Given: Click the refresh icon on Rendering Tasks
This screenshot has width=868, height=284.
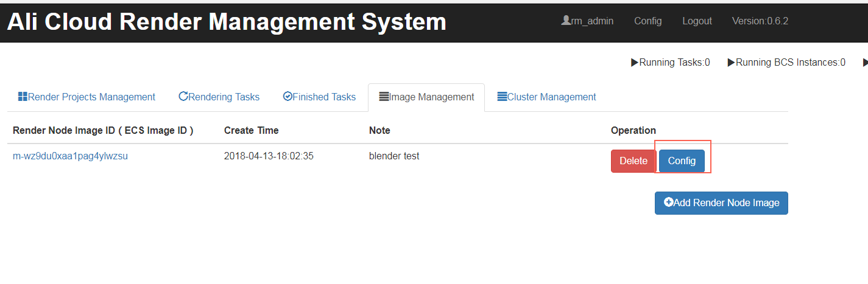Looking at the screenshot, I should (x=183, y=96).
